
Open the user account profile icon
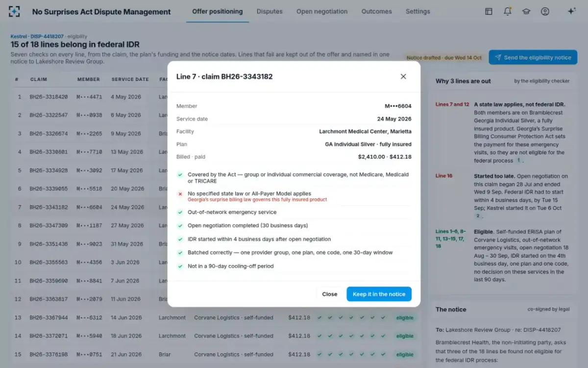click(x=545, y=11)
